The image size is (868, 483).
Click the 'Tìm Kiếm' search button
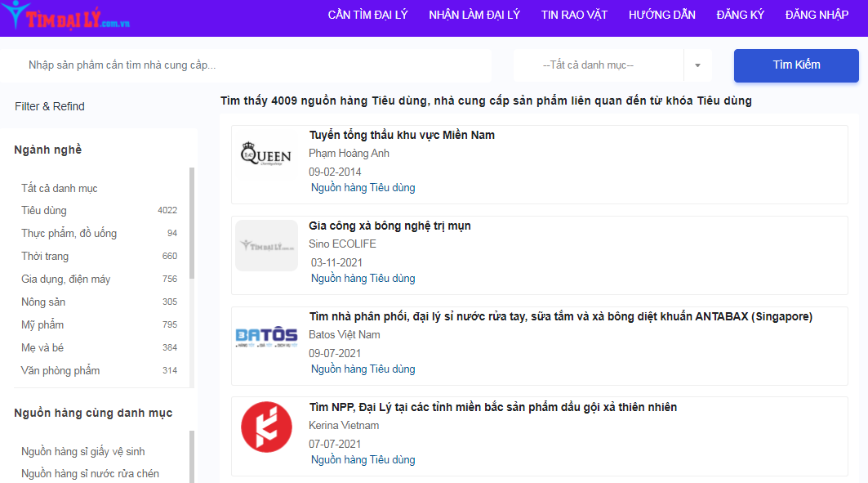coord(796,65)
